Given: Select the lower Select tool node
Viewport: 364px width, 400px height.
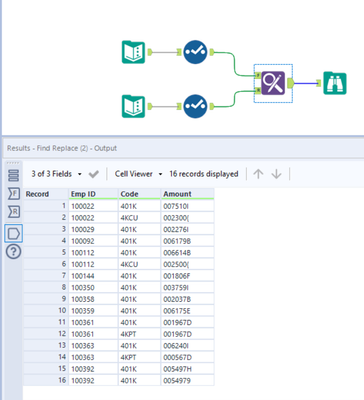Looking at the screenshot, I should coord(195,106).
